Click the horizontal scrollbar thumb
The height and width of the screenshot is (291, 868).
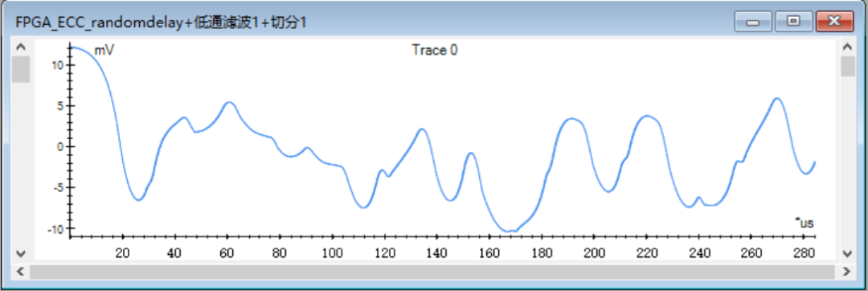click(432, 272)
